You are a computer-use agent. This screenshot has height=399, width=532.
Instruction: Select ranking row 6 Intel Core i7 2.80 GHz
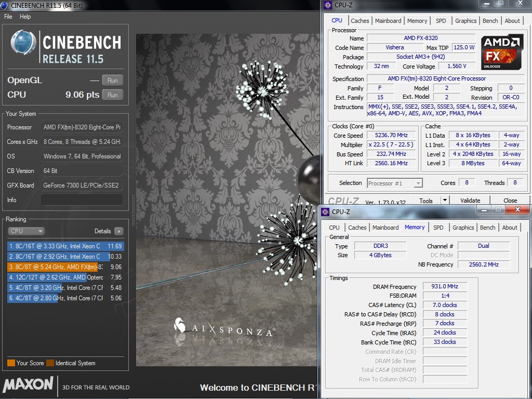point(65,298)
